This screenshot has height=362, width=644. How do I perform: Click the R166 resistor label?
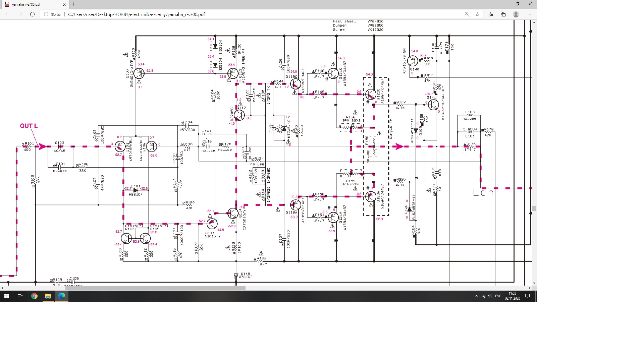coord(428,58)
